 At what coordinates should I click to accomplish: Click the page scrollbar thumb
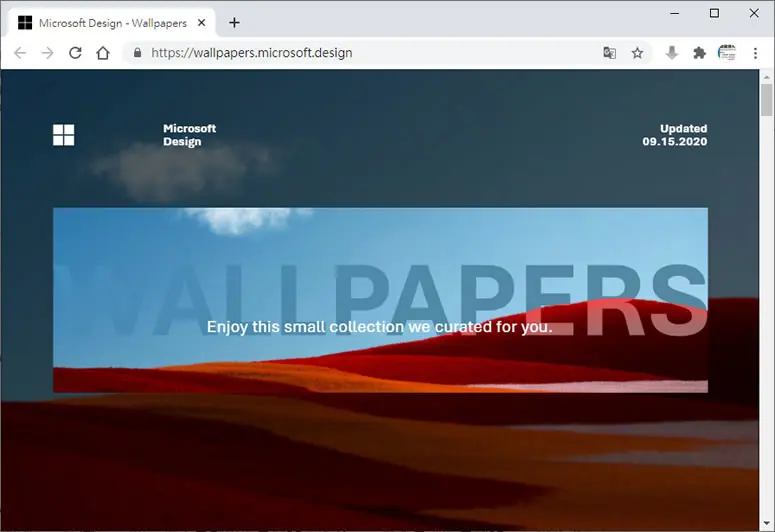[767, 100]
